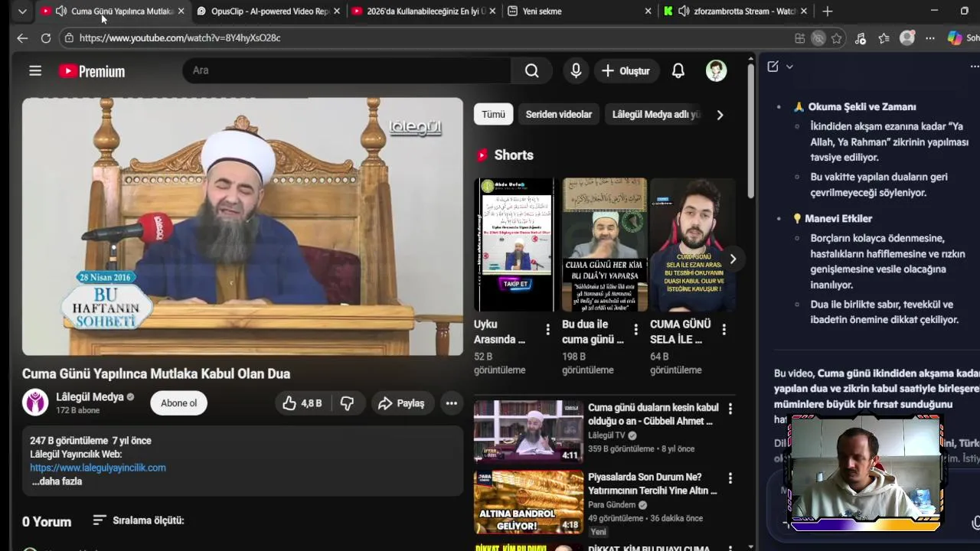This screenshot has height=551, width=980.
Task: Open the Copilot sidebar icon
Action: point(955,38)
